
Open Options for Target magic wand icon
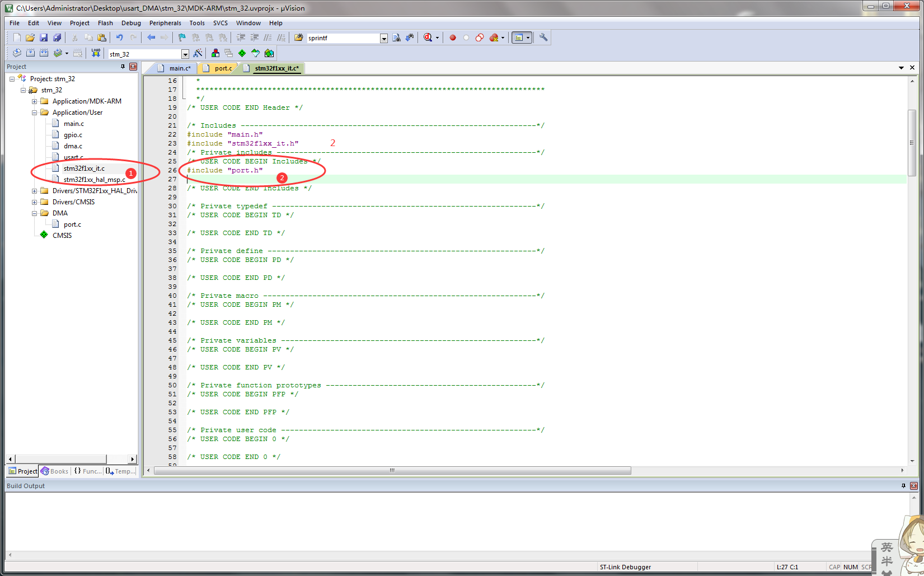tap(198, 53)
